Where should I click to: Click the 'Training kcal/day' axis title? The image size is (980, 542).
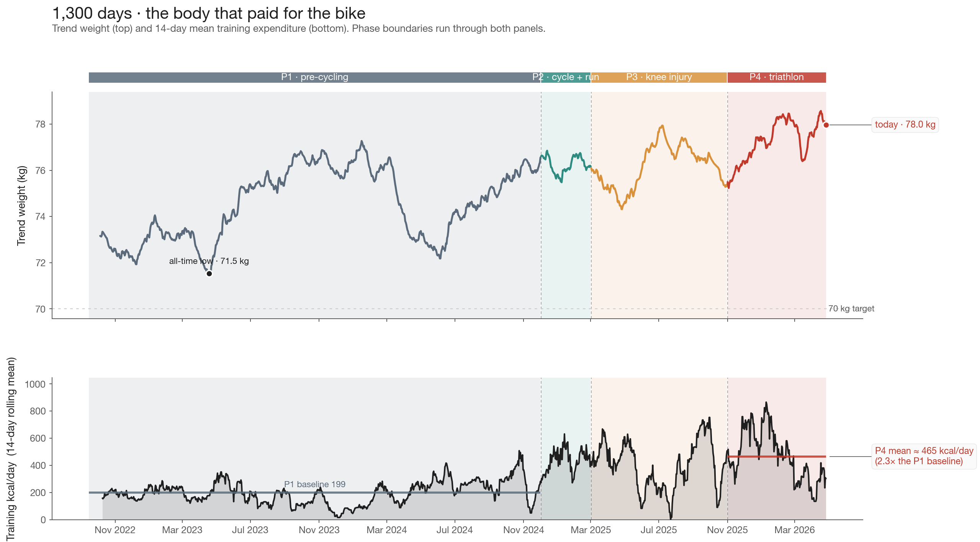click(x=11, y=448)
